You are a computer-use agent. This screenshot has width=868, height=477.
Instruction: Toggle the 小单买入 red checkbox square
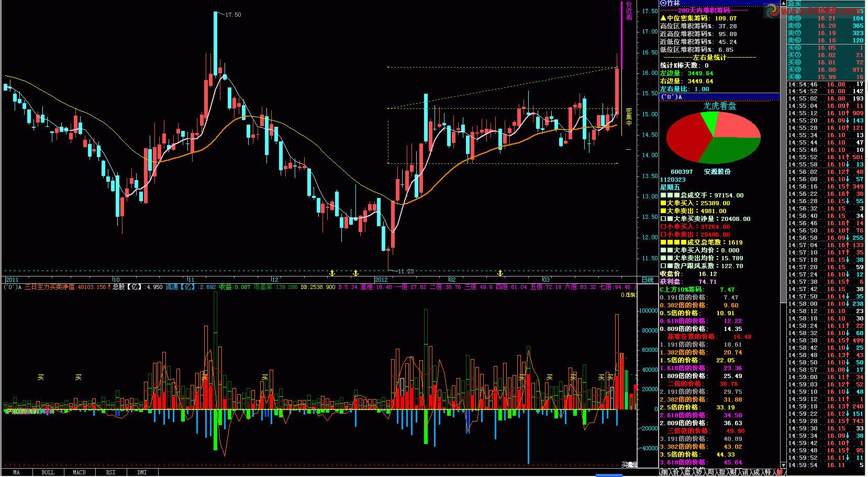(x=663, y=227)
